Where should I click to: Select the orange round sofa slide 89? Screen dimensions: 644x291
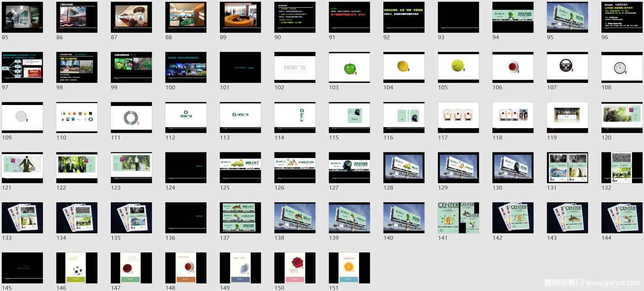[240, 17]
